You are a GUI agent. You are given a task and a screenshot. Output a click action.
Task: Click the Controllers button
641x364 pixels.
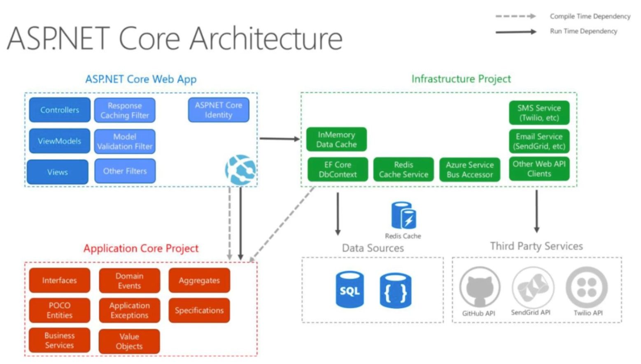[59, 110]
